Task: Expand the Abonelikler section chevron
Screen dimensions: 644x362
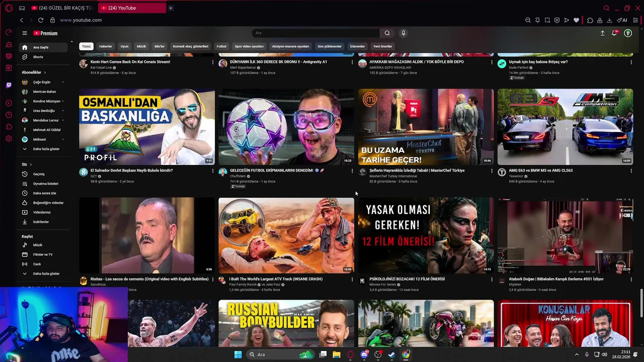Action: [44, 72]
